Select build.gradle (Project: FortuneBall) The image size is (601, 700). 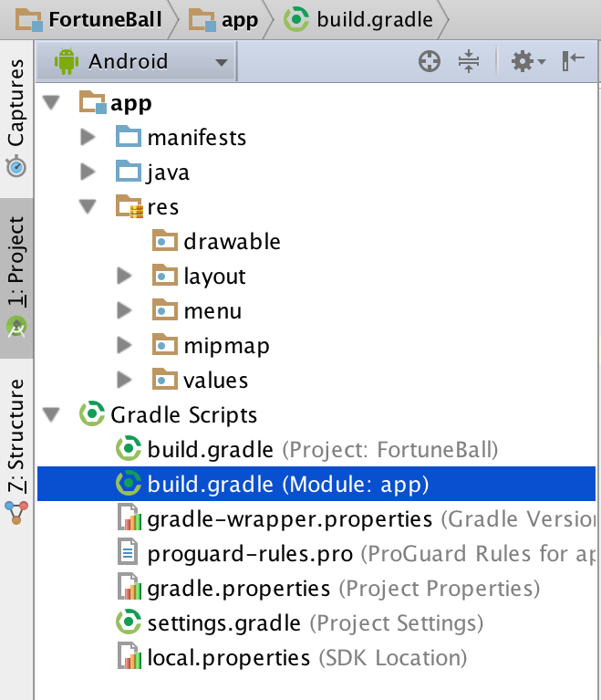[316, 449]
